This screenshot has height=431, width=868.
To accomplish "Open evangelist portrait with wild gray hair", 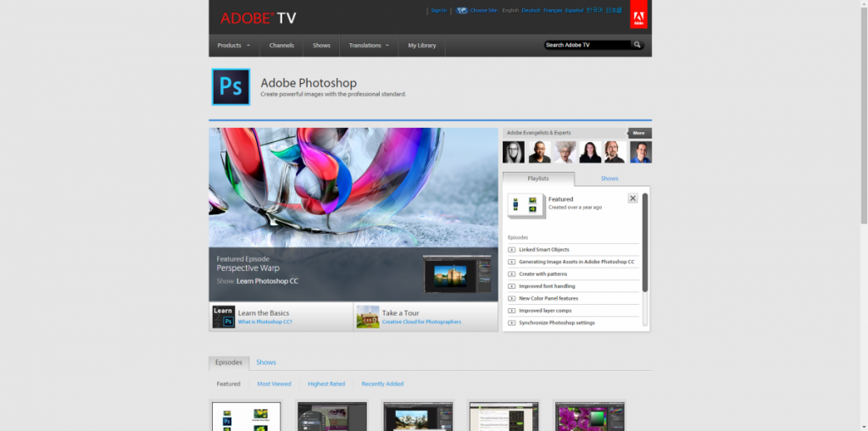I will 565,152.
